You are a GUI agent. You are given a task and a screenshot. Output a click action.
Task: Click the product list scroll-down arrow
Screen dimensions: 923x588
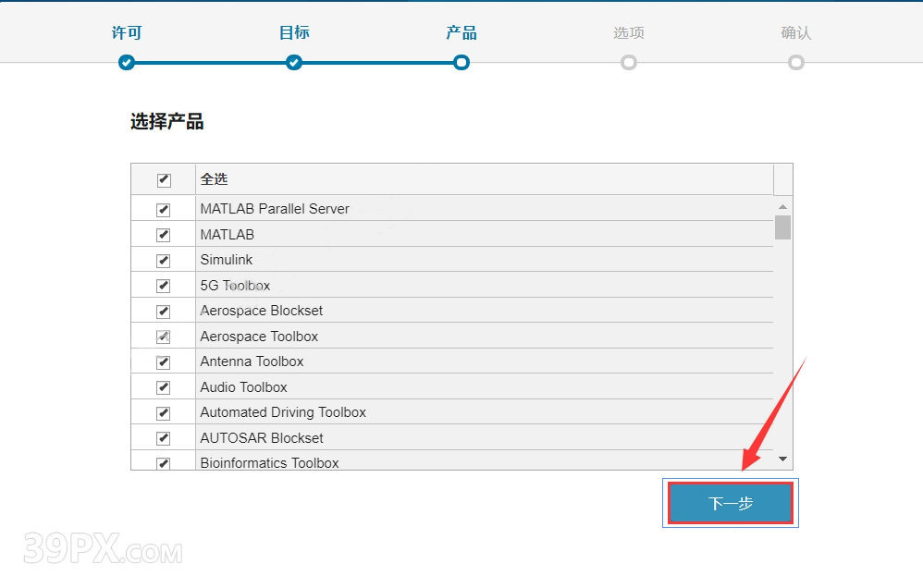(x=783, y=459)
